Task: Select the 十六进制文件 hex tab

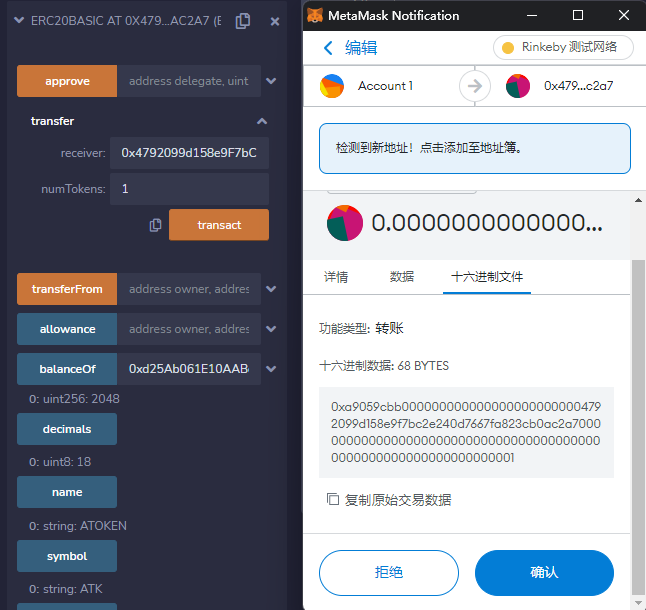Action: point(487,277)
